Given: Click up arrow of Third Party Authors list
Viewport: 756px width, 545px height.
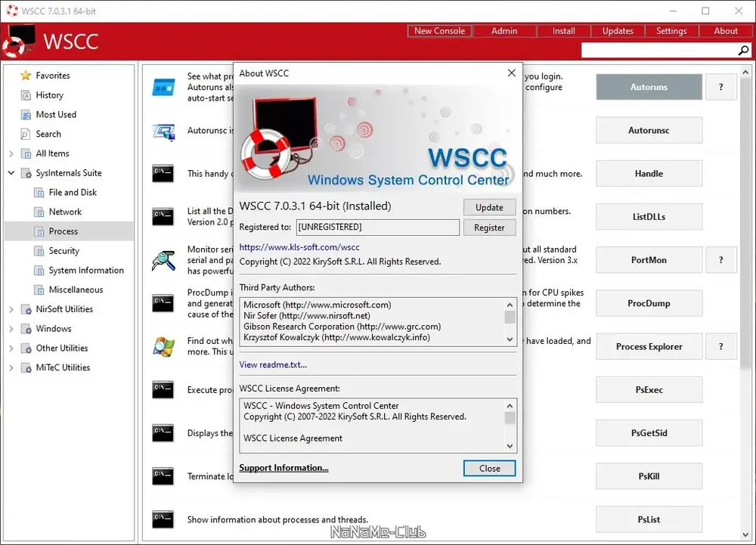Looking at the screenshot, I should coord(510,305).
